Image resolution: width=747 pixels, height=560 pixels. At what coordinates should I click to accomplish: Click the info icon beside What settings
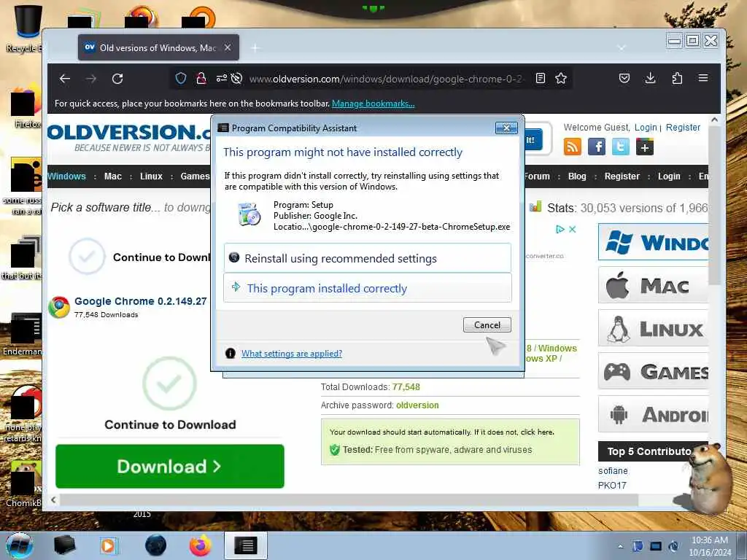point(230,354)
